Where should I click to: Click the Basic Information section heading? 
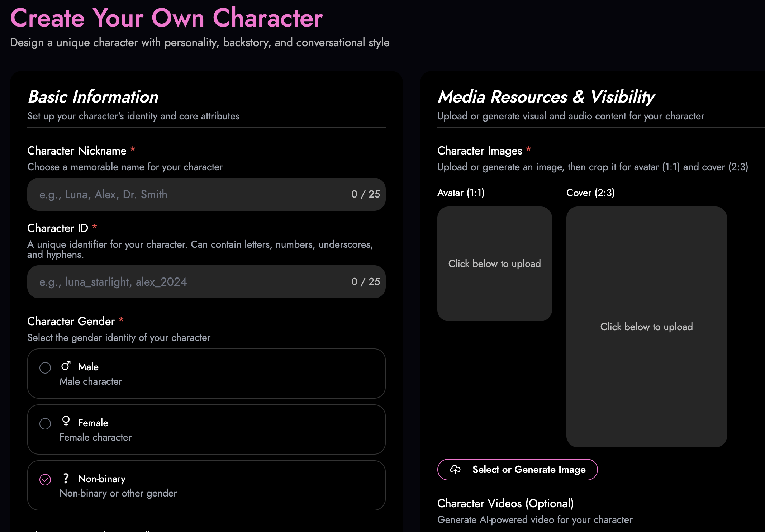(93, 97)
